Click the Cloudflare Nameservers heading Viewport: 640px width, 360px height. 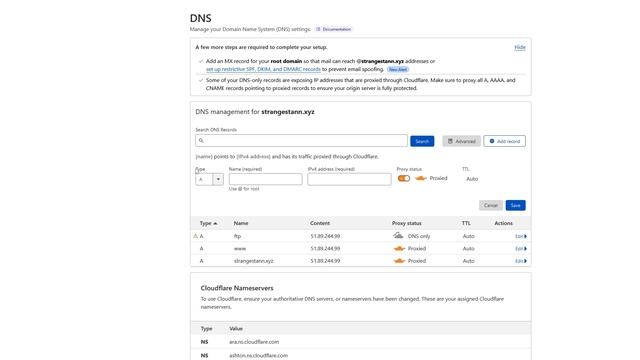(237, 288)
